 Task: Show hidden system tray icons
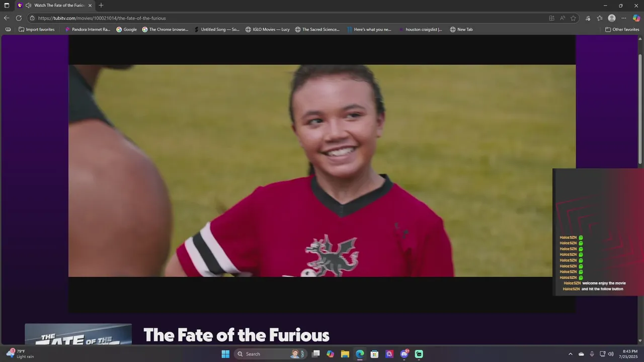[570, 354]
